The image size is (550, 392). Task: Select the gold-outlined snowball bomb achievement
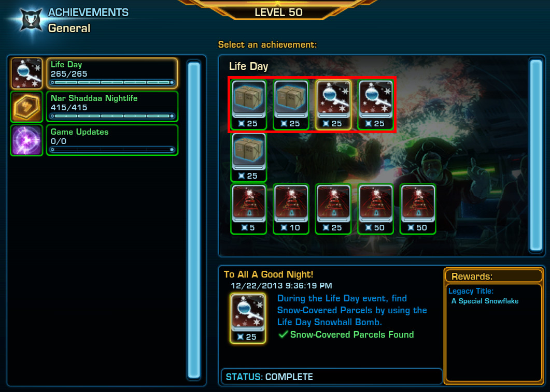click(x=333, y=105)
